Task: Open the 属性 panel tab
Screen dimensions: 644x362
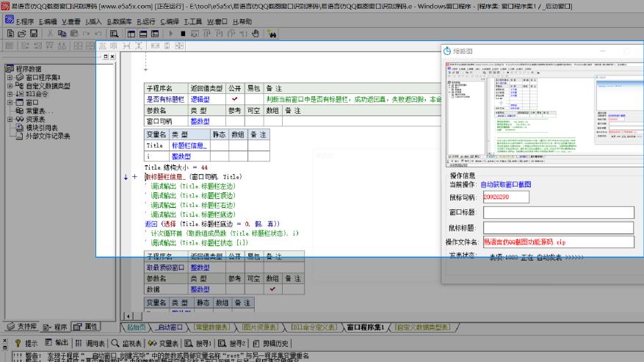Action: click(x=86, y=327)
